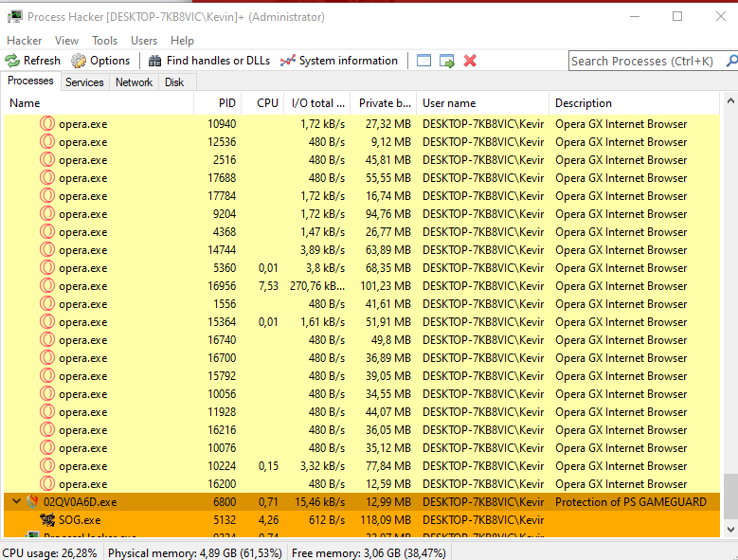Select the Processes tab
The image size is (738, 560).
tap(30, 81)
